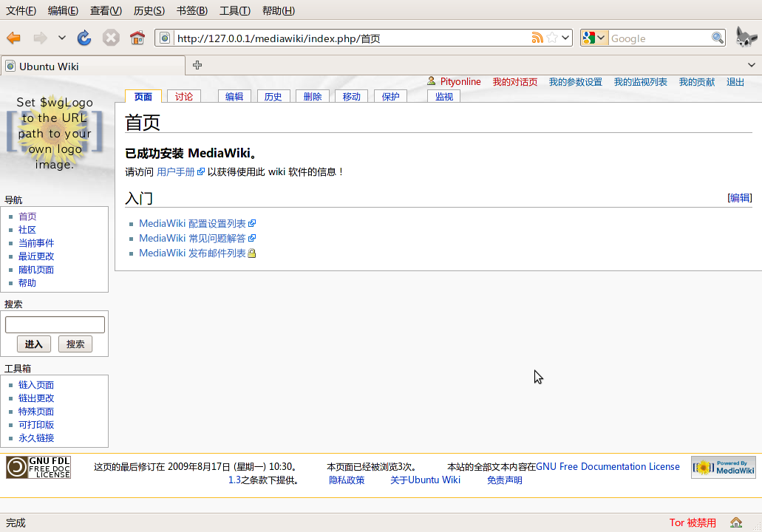Click the site identity icon in address bar

tap(165, 38)
